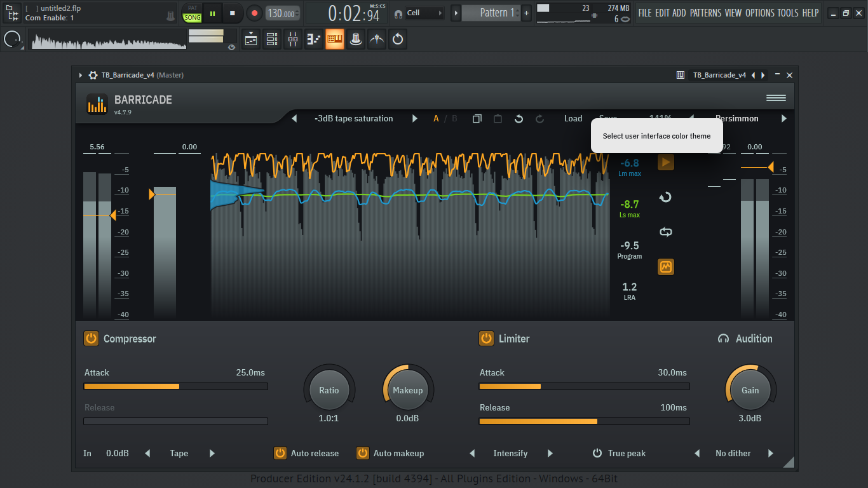Select previous limiter mode before Intensify
Image resolution: width=868 pixels, height=488 pixels.
point(472,453)
